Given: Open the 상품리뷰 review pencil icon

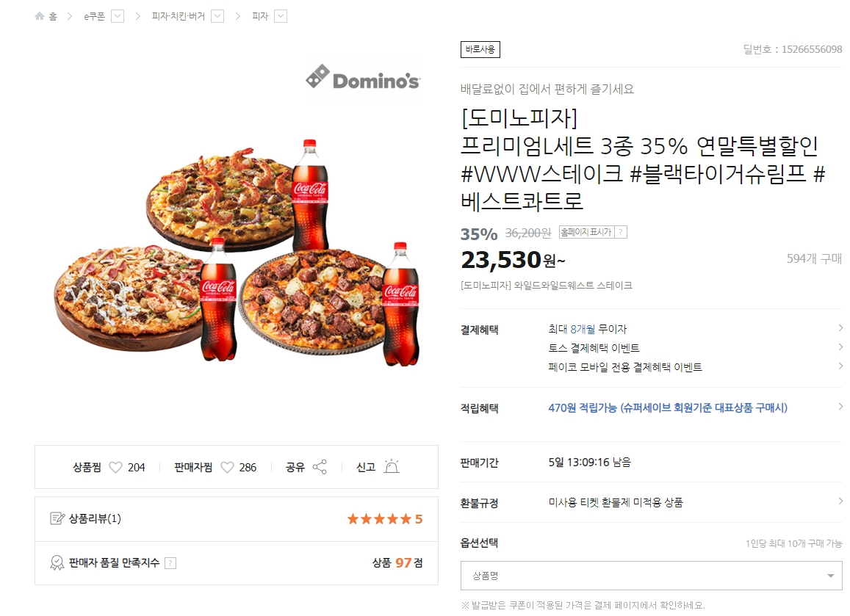Looking at the screenshot, I should pos(57,518).
